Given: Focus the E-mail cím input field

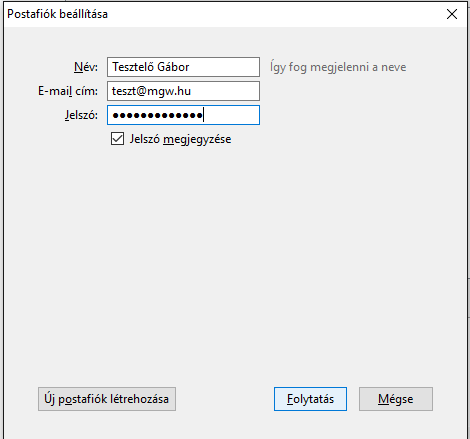Looking at the screenshot, I should [183, 91].
